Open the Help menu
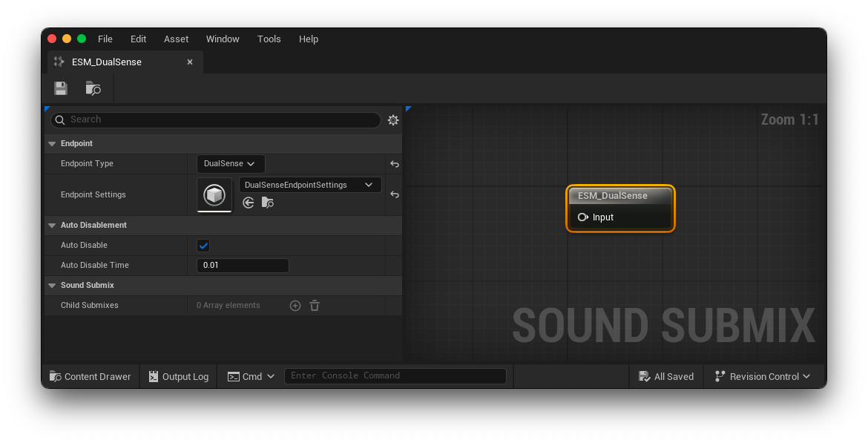The width and height of the screenshot is (868, 443). pyautogui.click(x=309, y=39)
